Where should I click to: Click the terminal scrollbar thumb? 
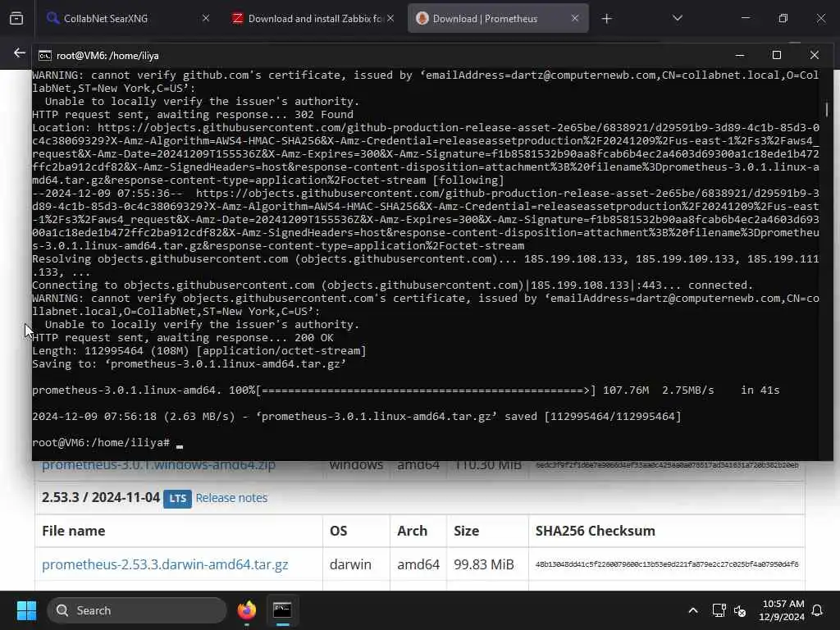(827, 110)
